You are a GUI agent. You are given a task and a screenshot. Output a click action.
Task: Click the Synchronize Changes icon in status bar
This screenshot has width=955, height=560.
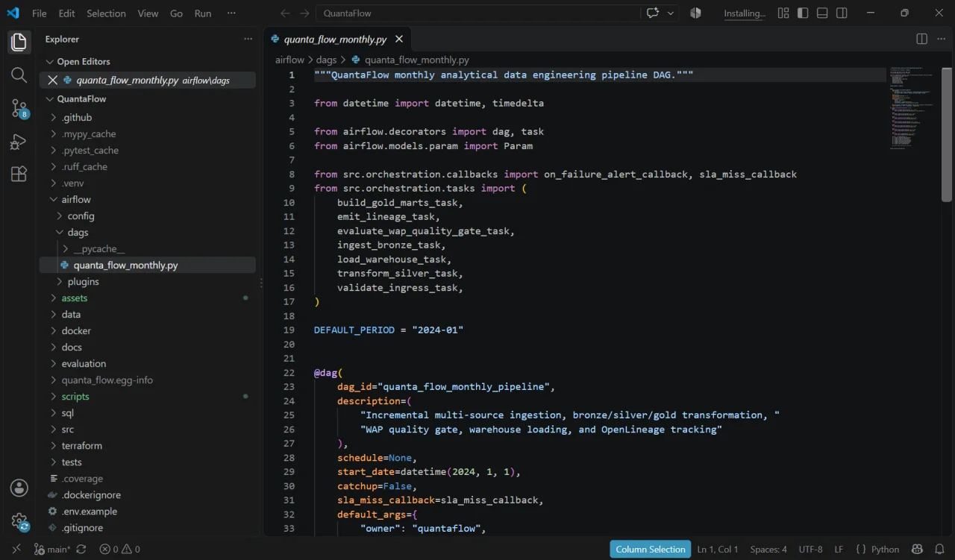coord(81,550)
